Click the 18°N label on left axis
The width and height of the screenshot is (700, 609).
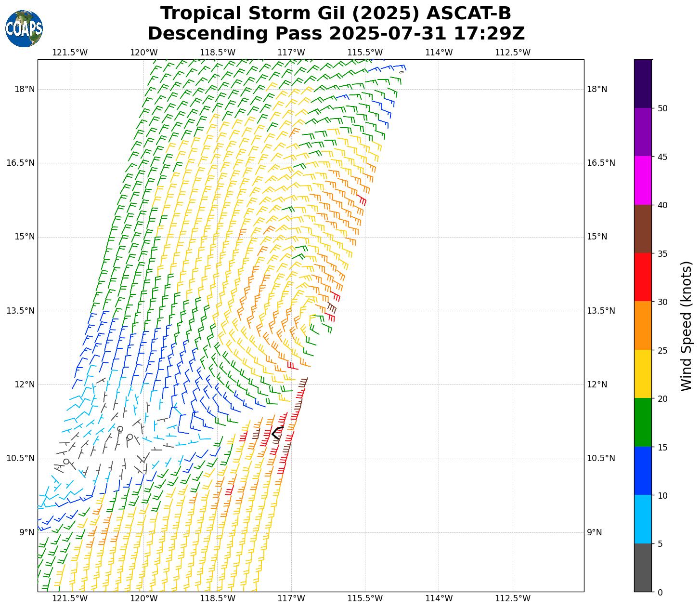point(24,89)
